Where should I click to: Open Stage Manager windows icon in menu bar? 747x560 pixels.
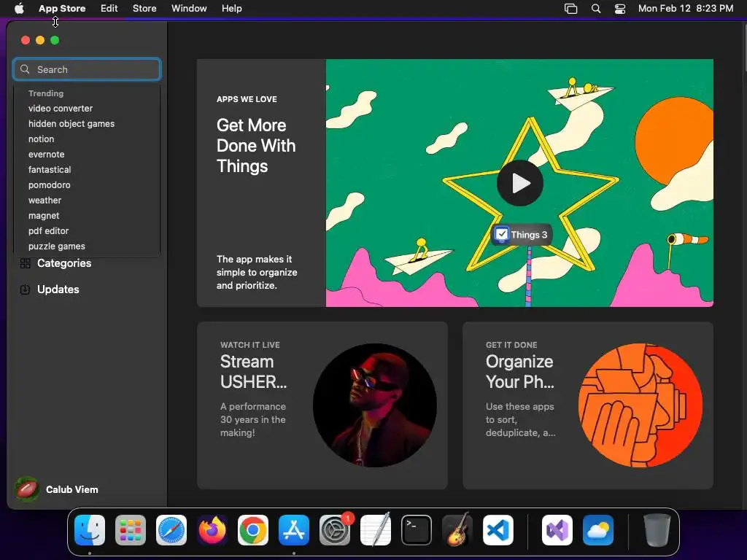point(570,9)
